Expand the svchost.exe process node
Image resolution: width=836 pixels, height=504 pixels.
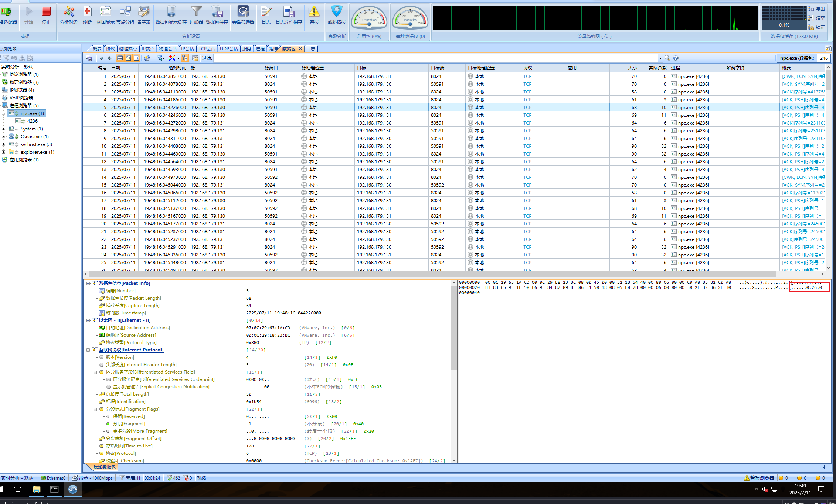3,144
